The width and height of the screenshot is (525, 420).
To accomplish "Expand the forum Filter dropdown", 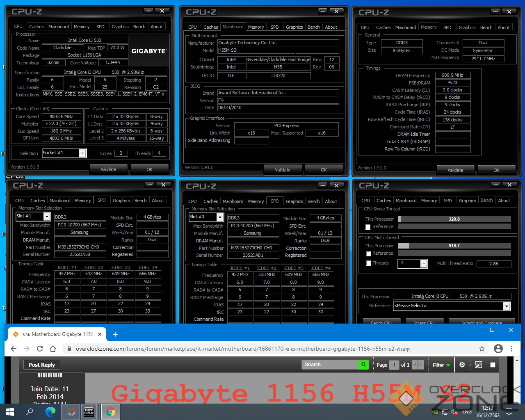I will point(441,365).
